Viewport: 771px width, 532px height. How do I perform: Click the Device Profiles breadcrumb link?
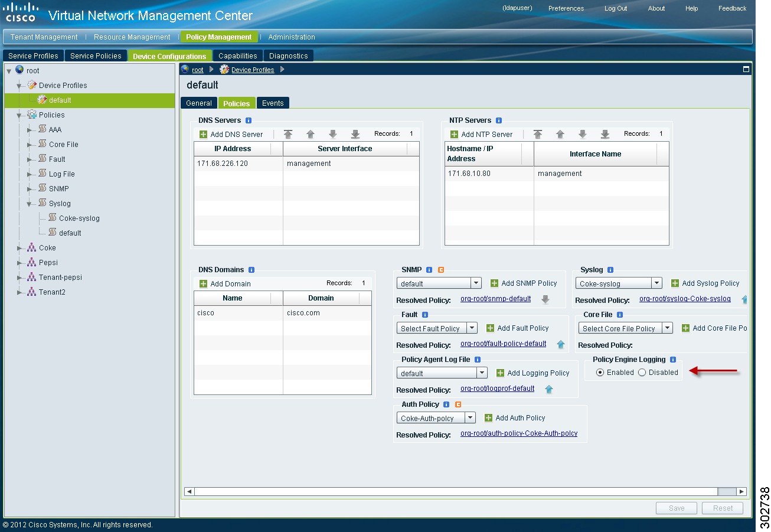coord(253,70)
